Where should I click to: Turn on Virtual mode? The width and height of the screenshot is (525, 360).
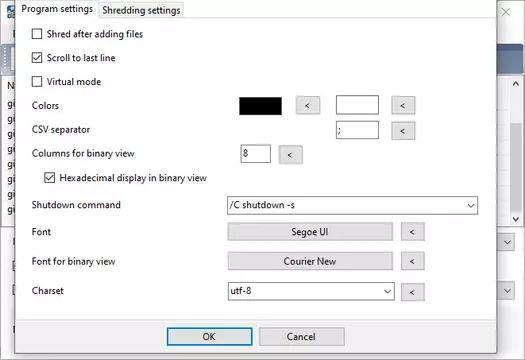click(37, 81)
